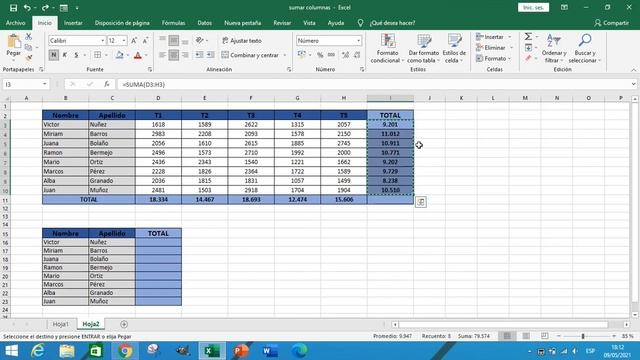Switch to Normal view in status bar
Image resolution: width=640 pixels, height=360 pixels.
pos(507,336)
